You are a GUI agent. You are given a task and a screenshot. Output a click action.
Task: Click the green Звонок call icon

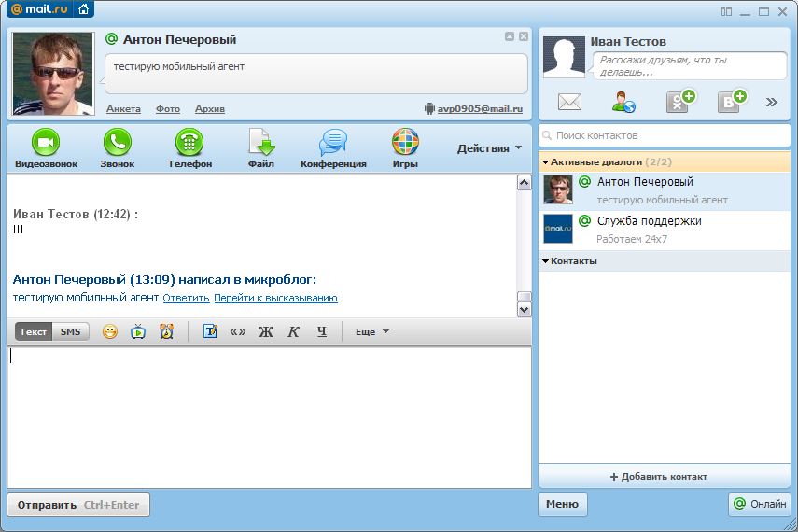pyautogui.click(x=118, y=142)
